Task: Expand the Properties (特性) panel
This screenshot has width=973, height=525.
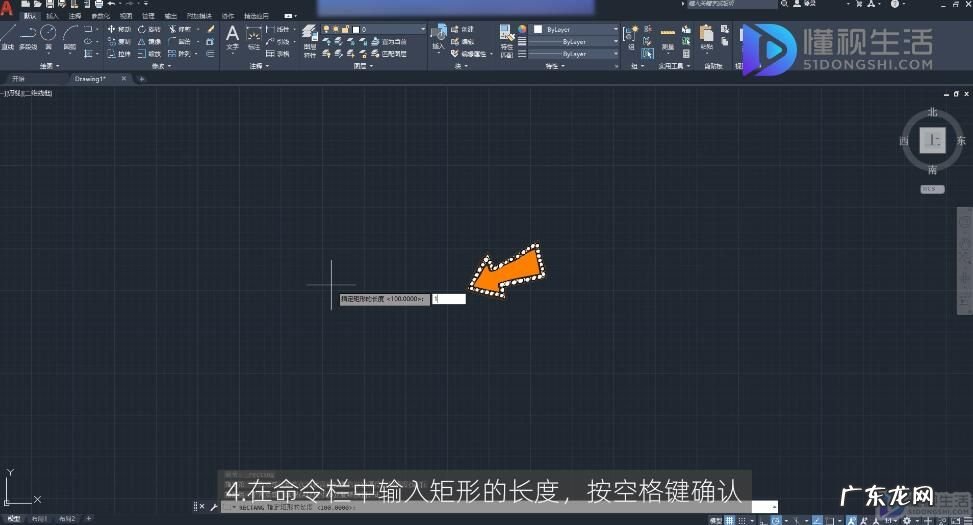Action: tap(555, 66)
